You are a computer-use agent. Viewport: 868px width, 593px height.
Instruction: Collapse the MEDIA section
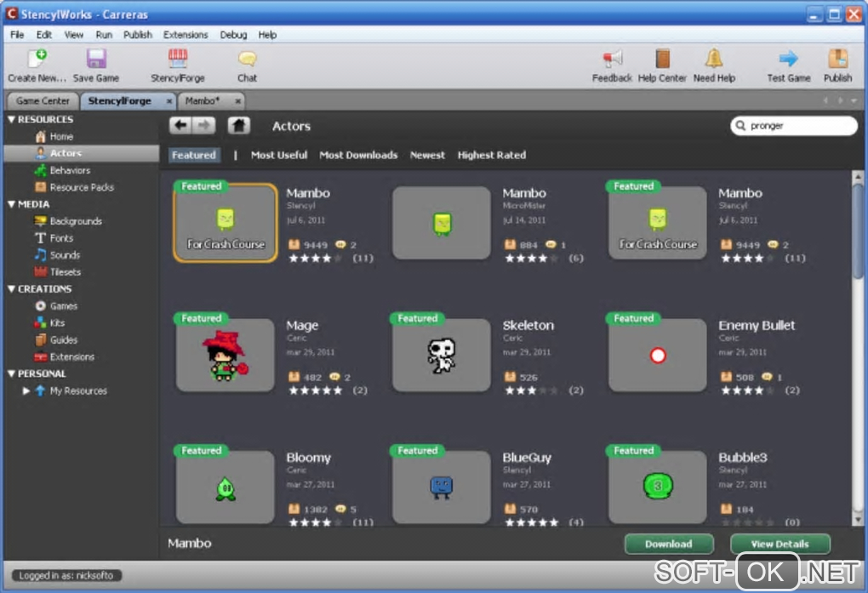tap(11, 204)
